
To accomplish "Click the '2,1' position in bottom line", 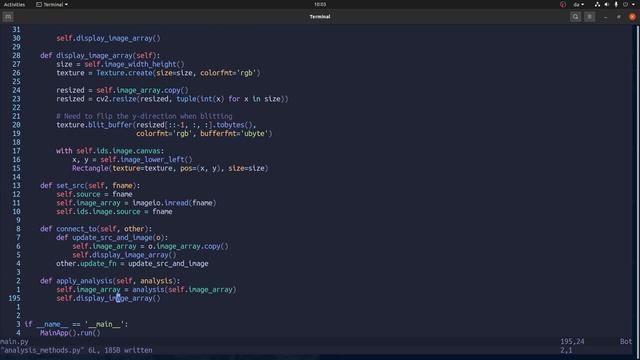I will pos(566,350).
